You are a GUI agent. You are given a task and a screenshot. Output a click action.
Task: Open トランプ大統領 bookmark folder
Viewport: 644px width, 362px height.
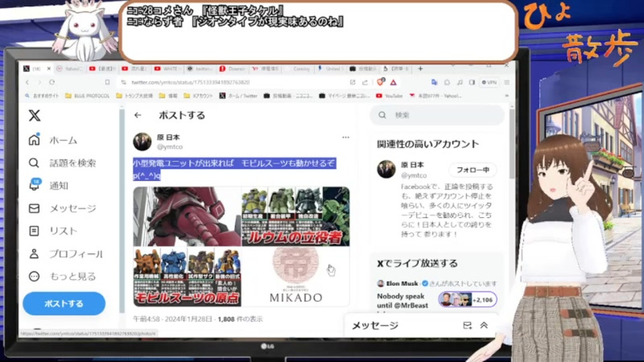[135, 96]
